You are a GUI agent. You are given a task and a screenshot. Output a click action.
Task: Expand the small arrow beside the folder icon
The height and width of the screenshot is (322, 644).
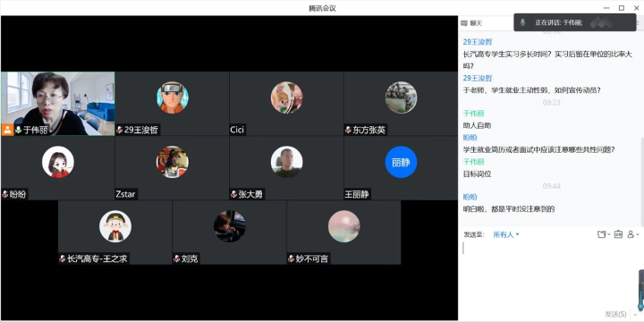[x=609, y=235]
